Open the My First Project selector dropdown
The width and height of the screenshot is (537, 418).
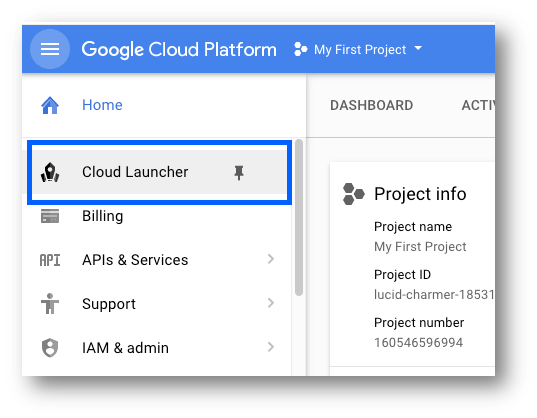(x=358, y=50)
